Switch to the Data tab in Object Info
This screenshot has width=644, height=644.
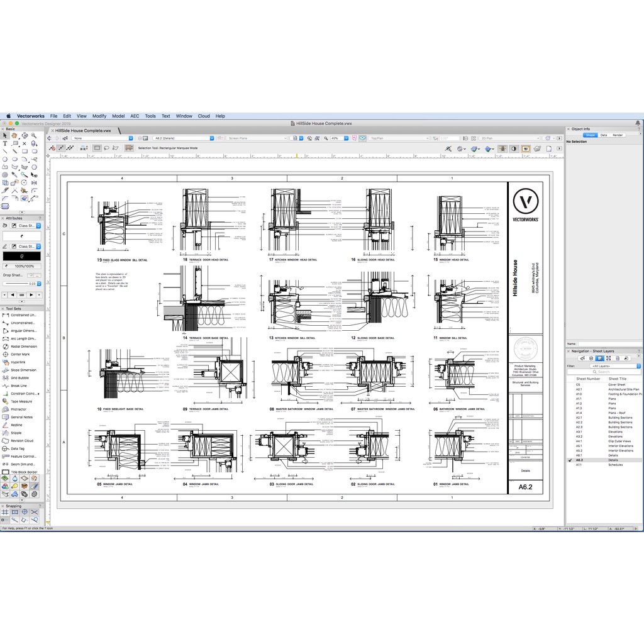coord(604,135)
